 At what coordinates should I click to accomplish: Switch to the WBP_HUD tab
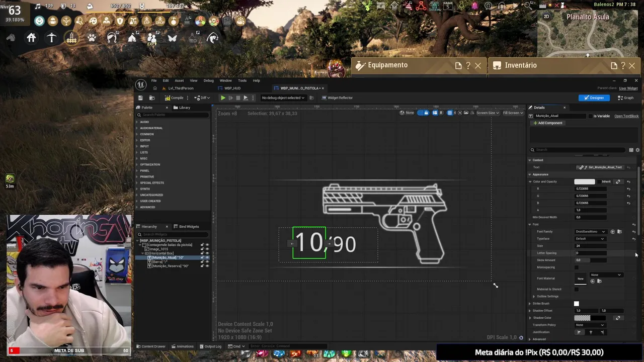pyautogui.click(x=232, y=88)
